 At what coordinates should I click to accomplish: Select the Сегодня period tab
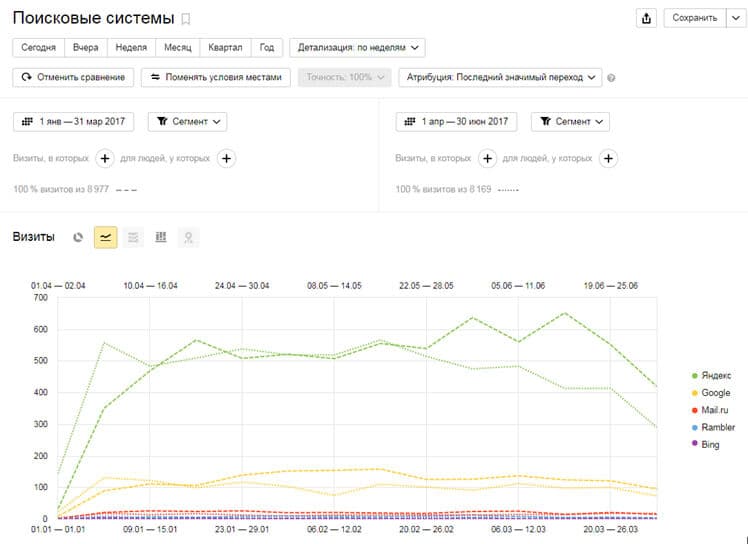click(39, 48)
